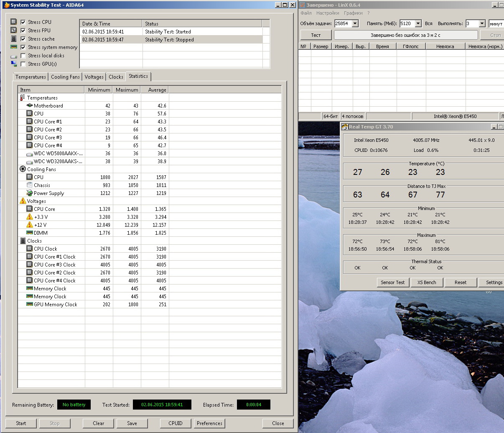The height and width of the screenshot is (433, 504).
Task: Click the Real Temp GT title bar icon
Action: click(x=345, y=127)
